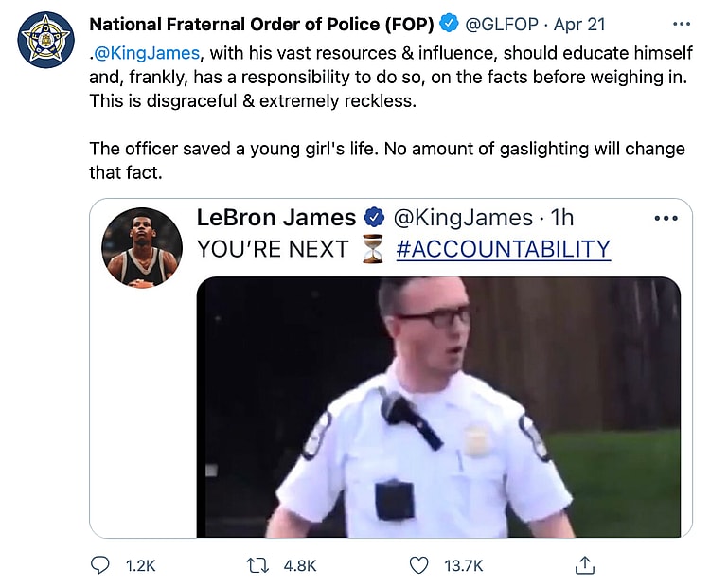The image size is (710, 588).
Task: Play the embedded officer video
Action: click(438, 407)
